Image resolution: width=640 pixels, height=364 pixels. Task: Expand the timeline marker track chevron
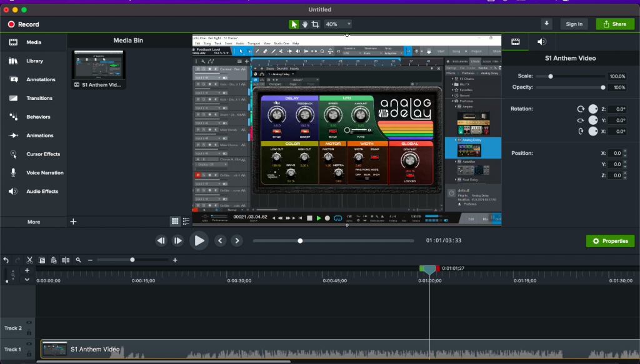point(27,280)
